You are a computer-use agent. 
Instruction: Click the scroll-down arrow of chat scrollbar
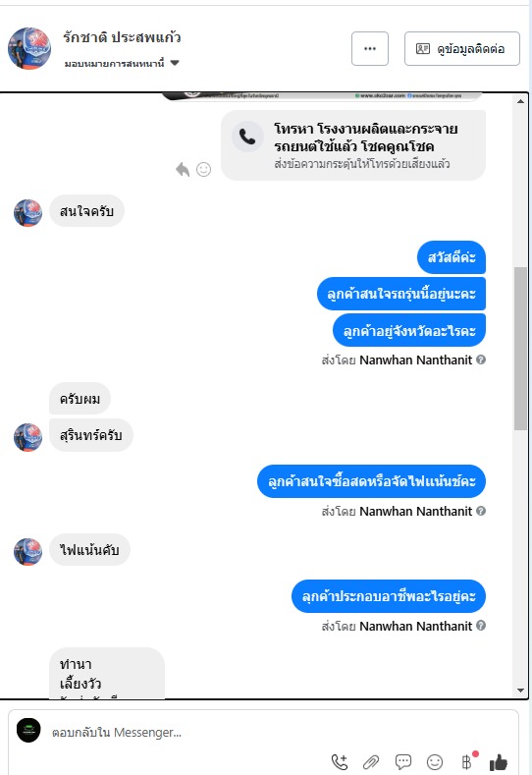point(520,690)
